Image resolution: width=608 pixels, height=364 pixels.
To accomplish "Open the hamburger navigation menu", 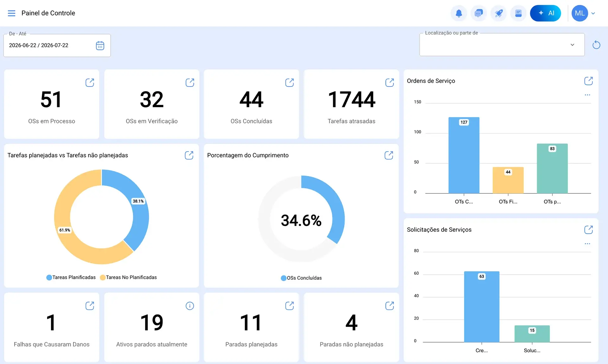I will tap(11, 13).
